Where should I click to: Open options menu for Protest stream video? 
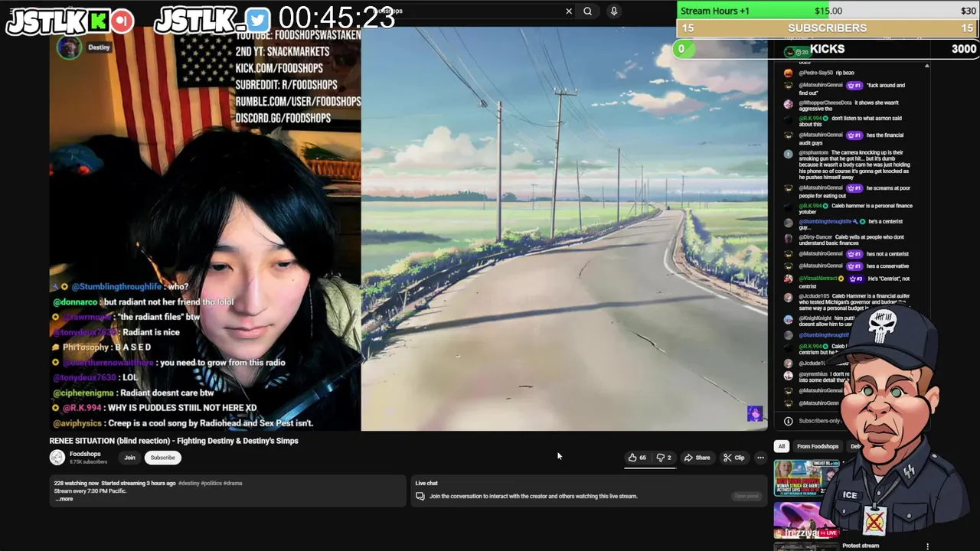coord(927,546)
